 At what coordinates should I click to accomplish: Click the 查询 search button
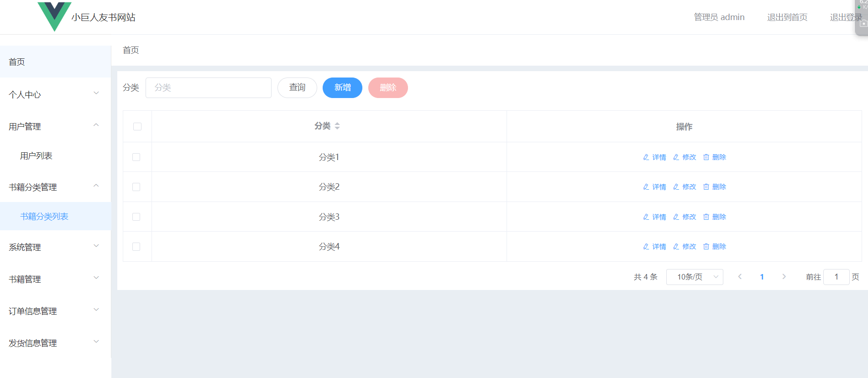pyautogui.click(x=297, y=88)
